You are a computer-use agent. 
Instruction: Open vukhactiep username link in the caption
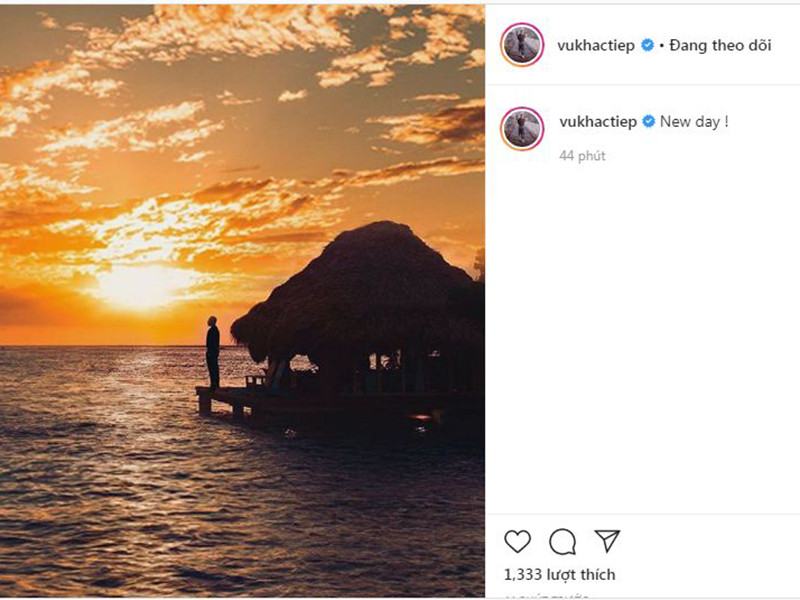coord(596,122)
